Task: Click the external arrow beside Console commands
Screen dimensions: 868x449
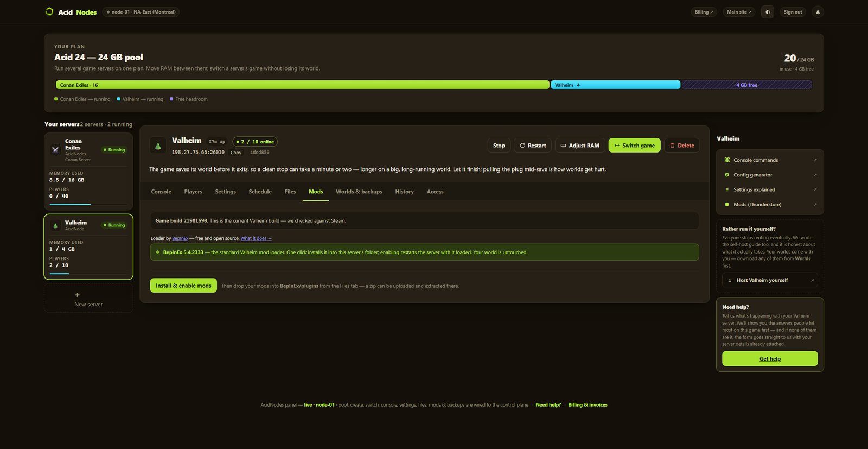Action: [x=815, y=160]
